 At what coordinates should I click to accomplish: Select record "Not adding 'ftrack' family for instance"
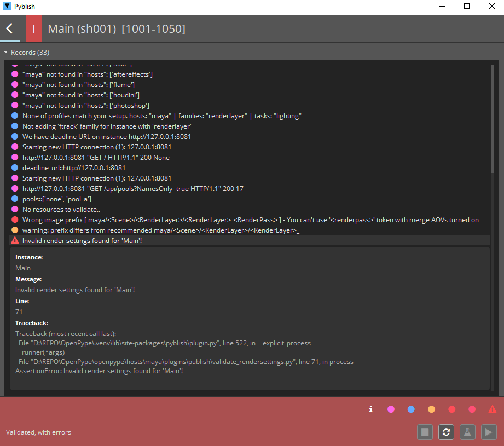click(250, 126)
